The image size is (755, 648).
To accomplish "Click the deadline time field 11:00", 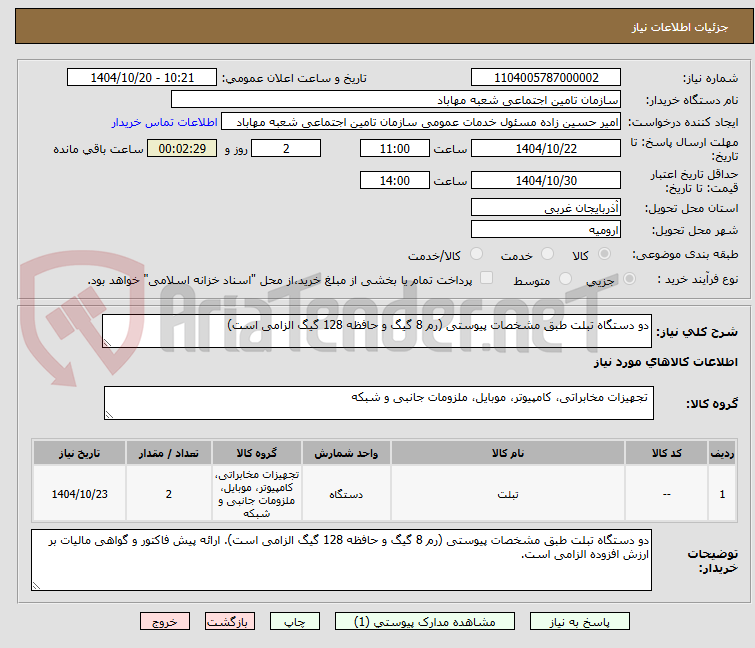I will pos(394,148).
